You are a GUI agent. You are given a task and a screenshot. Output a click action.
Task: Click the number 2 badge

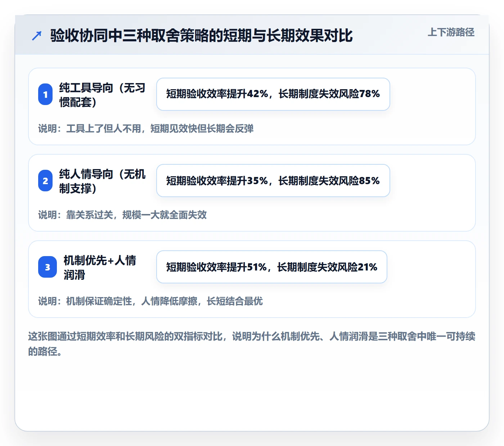(x=45, y=181)
